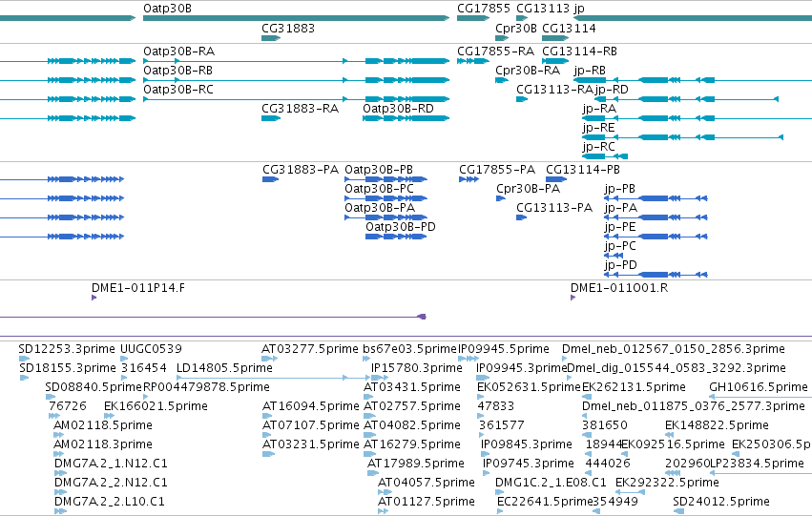Click the SD08840.5prime EST label
This screenshot has width=812, height=516.
pyautogui.click(x=94, y=387)
